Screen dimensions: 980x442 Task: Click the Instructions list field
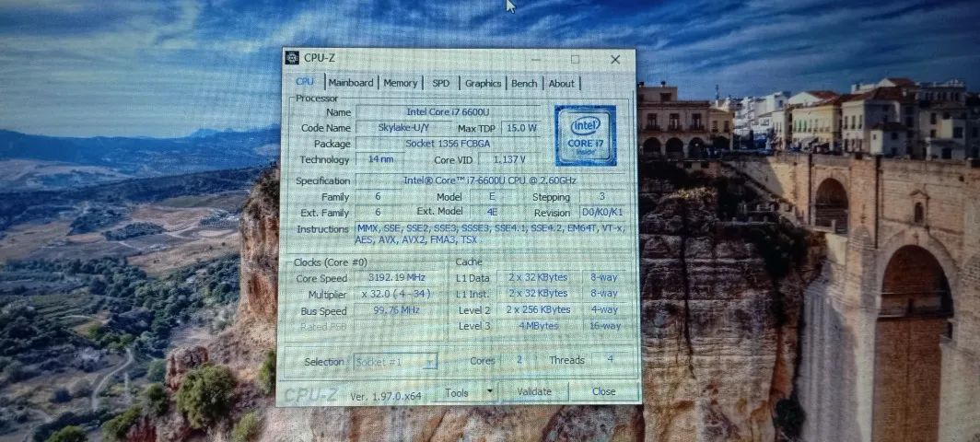click(x=488, y=234)
